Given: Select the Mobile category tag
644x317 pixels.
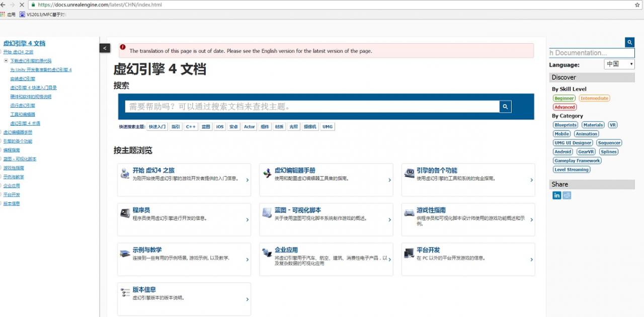Looking at the screenshot, I should pyautogui.click(x=561, y=134).
